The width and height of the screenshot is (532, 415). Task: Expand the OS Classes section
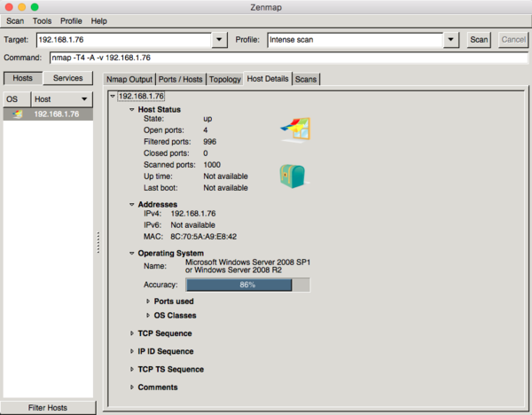tap(148, 316)
